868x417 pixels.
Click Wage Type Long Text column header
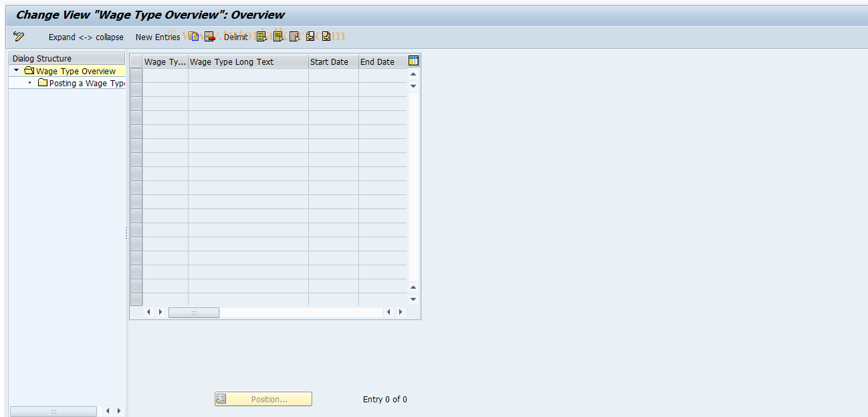(x=248, y=61)
